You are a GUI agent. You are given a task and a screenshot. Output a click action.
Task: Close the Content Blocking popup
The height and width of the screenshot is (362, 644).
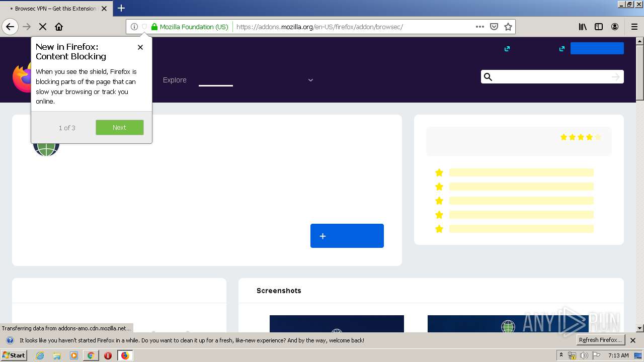(x=140, y=47)
